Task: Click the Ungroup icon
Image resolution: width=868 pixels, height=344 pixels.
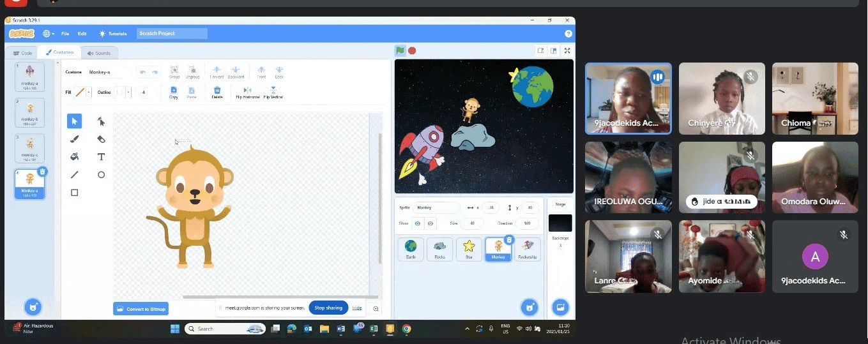Action: point(193,72)
